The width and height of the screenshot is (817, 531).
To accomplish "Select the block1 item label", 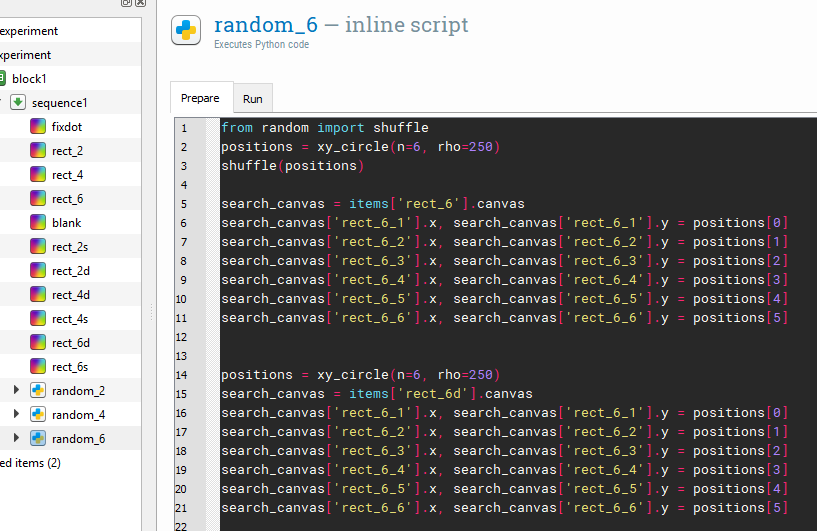I will coord(29,79).
